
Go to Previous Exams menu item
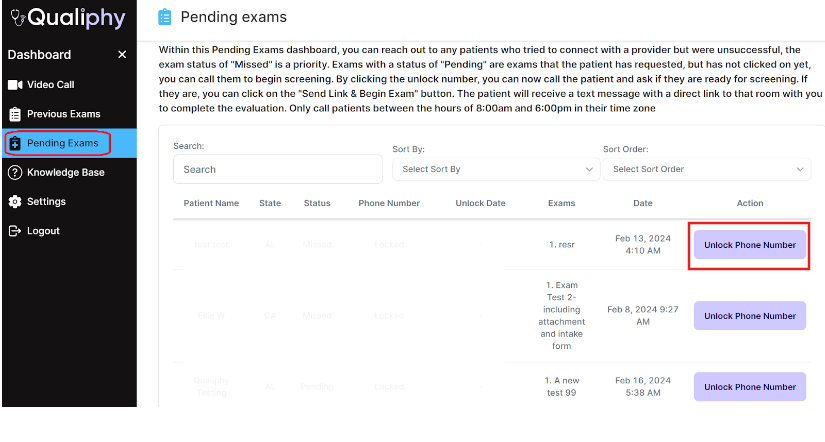pyautogui.click(x=63, y=114)
